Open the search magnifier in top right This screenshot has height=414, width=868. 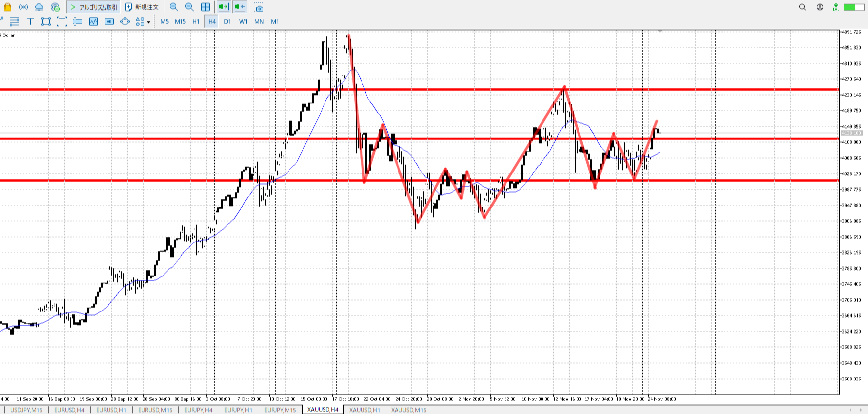click(802, 7)
